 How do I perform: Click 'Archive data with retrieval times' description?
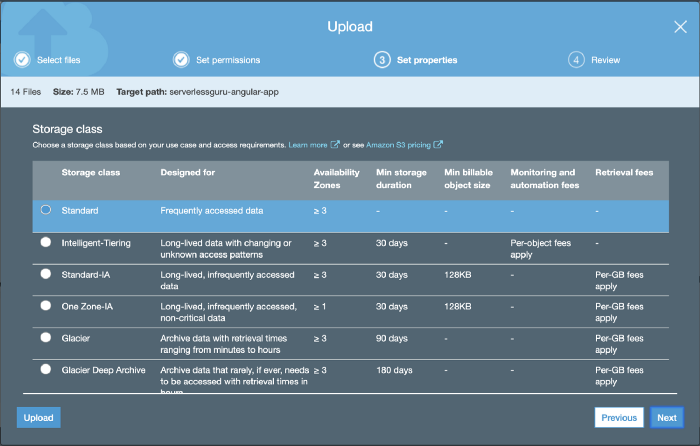[224, 344]
